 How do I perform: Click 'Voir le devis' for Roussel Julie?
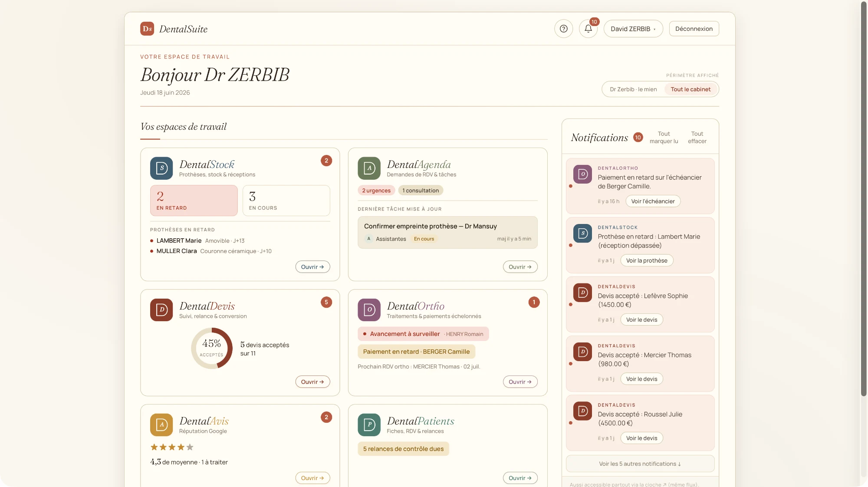click(x=641, y=438)
